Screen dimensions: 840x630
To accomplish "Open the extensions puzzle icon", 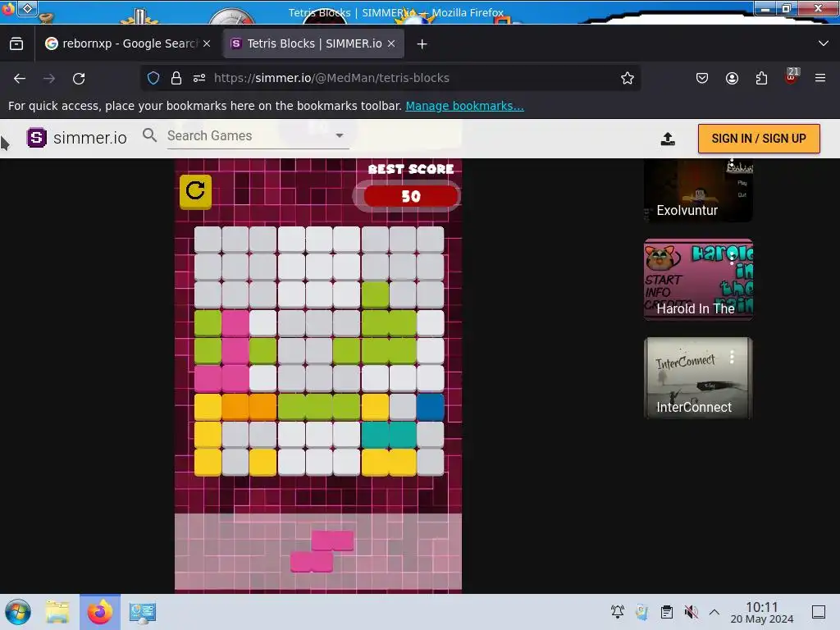I will [x=761, y=78].
